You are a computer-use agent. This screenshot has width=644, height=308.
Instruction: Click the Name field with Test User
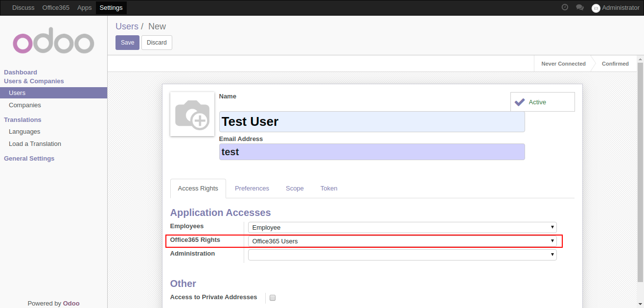tap(372, 121)
